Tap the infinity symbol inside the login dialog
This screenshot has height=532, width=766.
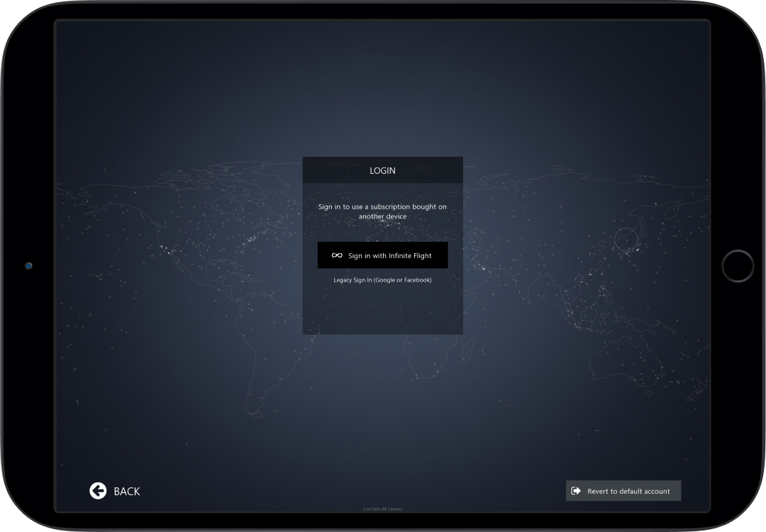click(x=336, y=255)
